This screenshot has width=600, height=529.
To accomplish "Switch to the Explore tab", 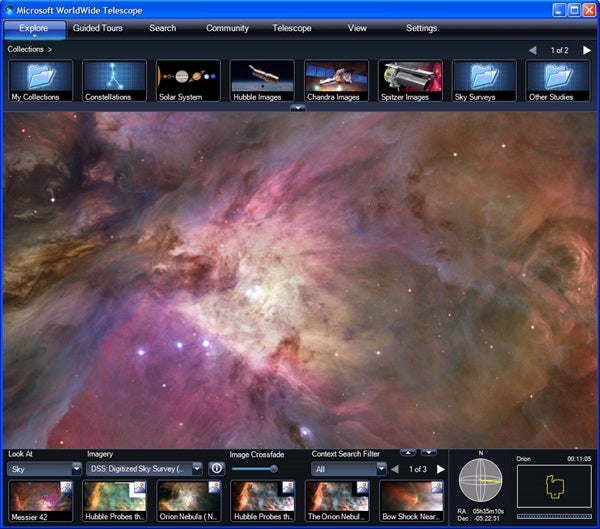I will click(x=34, y=29).
